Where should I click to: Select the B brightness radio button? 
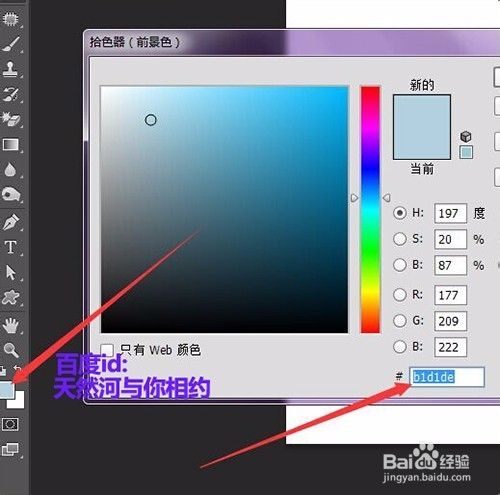(400, 265)
